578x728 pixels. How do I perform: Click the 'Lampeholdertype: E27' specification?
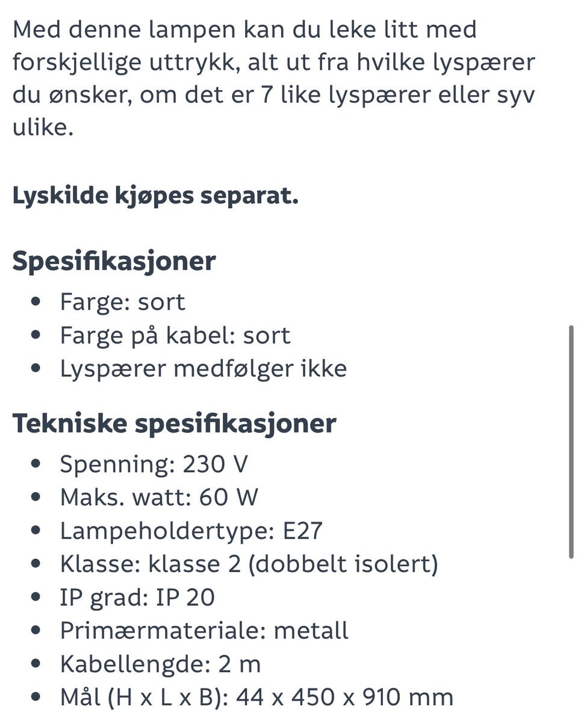coord(191,531)
